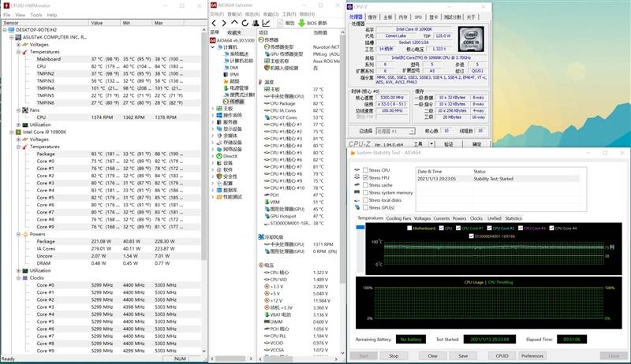
Task: Click the Preferences button
Action: (532, 355)
